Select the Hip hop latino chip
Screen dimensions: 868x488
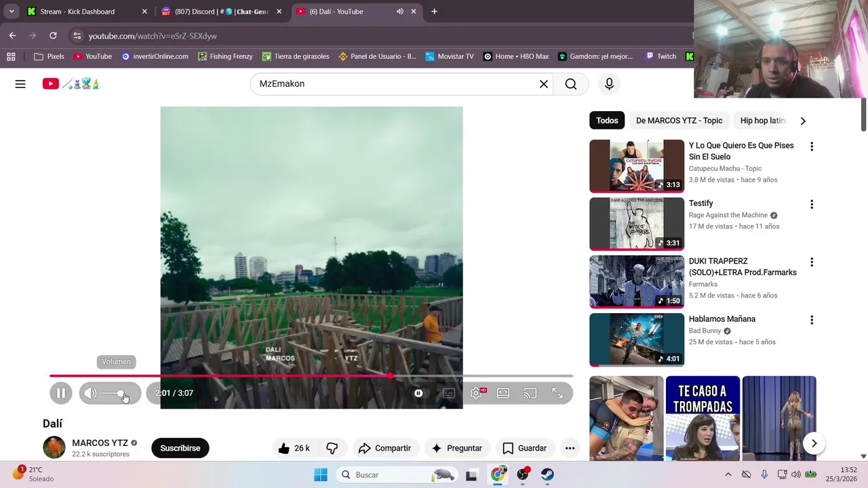(x=762, y=121)
